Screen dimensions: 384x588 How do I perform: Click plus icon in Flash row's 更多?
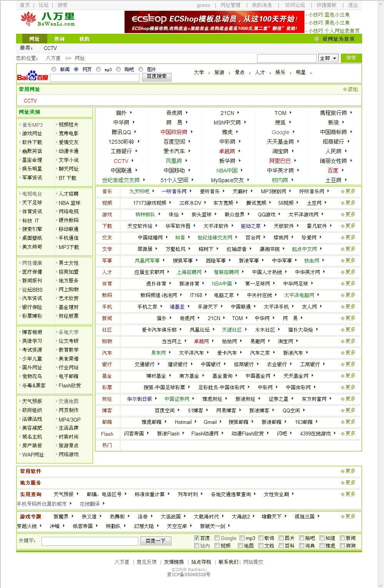342,434
